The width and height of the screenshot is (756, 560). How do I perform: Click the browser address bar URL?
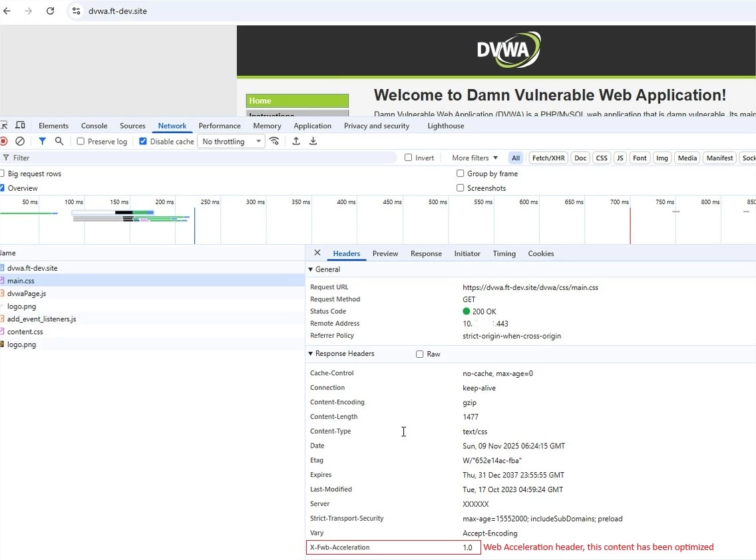point(118,11)
